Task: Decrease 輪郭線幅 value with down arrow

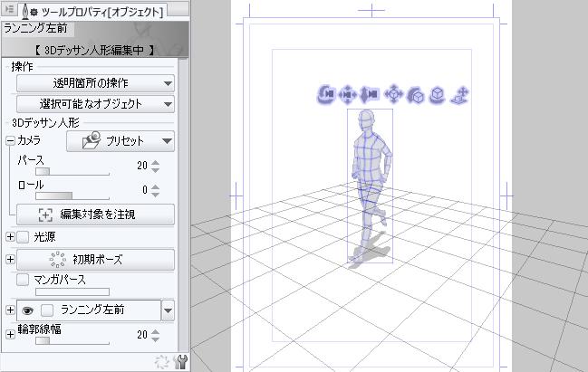Action: [x=155, y=339]
